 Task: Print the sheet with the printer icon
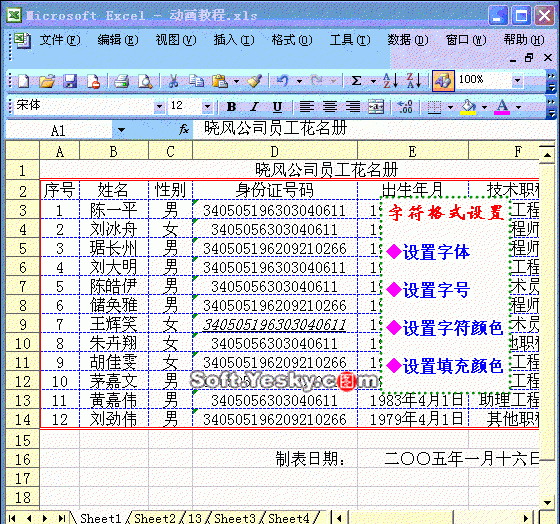121,81
